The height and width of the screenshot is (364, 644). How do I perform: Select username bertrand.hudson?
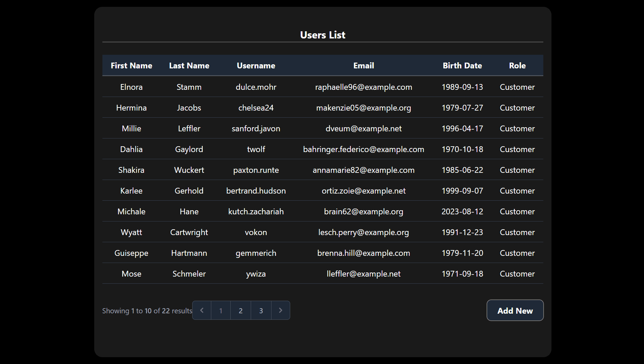click(x=256, y=191)
